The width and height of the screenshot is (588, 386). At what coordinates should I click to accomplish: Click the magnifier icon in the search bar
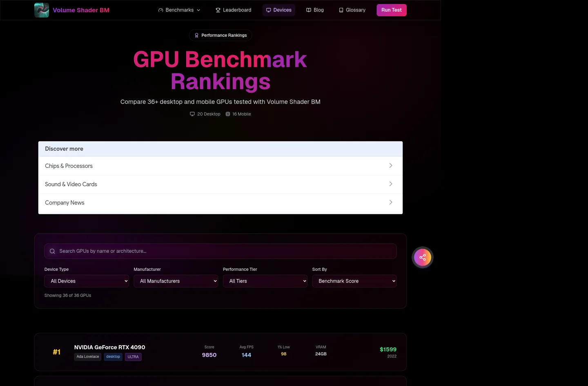[x=52, y=251]
